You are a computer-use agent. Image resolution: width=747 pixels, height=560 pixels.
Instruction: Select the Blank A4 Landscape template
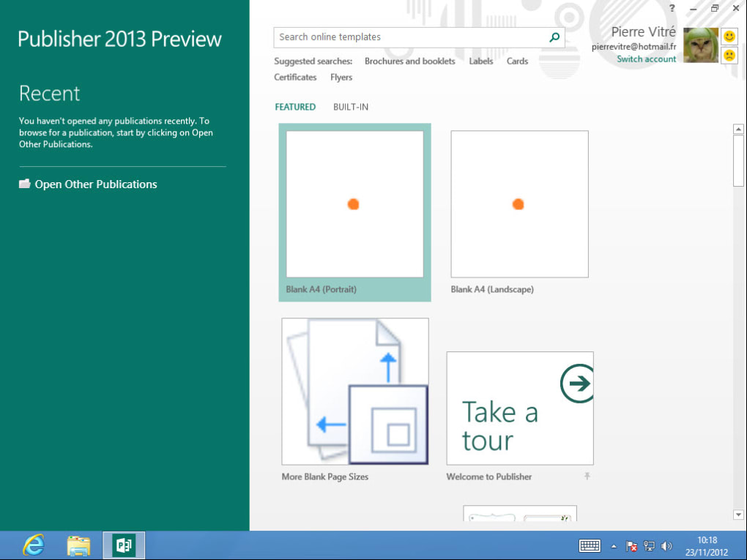[x=519, y=204]
